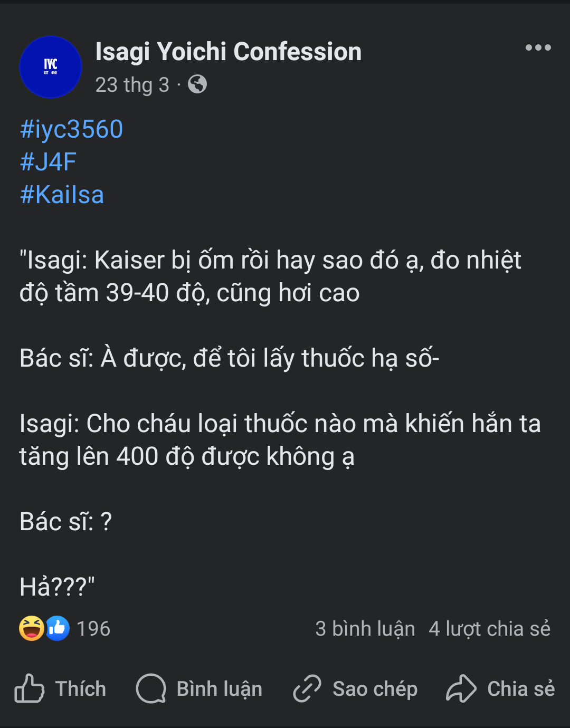View the 4 lượt chia sẻ shares
Image resolution: width=570 pixels, height=728 pixels.
click(x=489, y=629)
